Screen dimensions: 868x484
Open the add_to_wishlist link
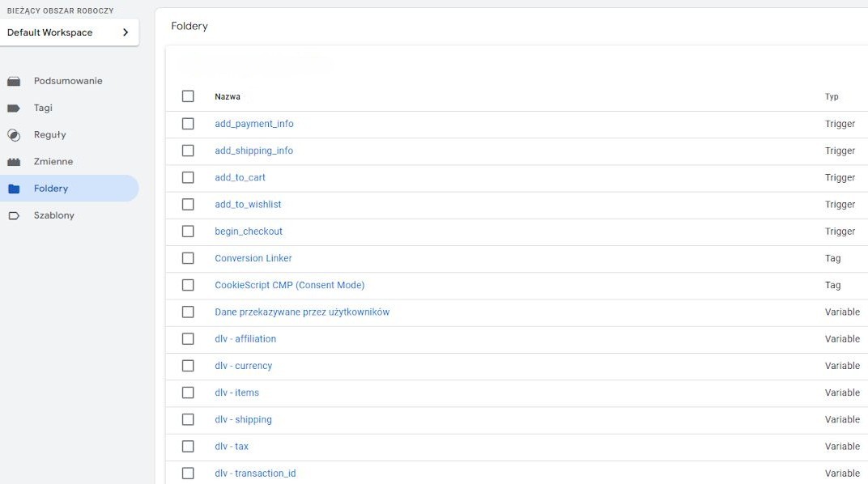pos(248,205)
